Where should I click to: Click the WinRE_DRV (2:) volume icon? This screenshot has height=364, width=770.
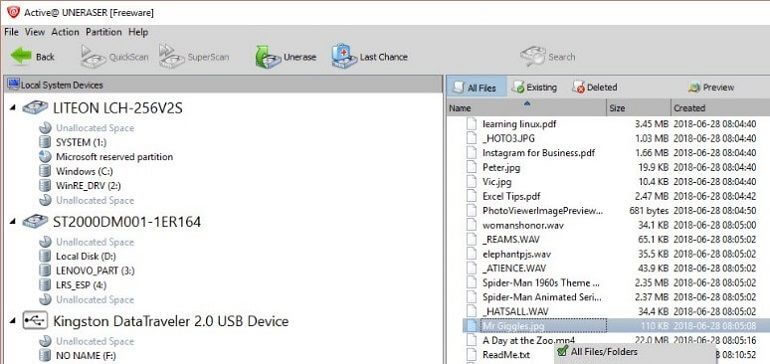coord(45,186)
